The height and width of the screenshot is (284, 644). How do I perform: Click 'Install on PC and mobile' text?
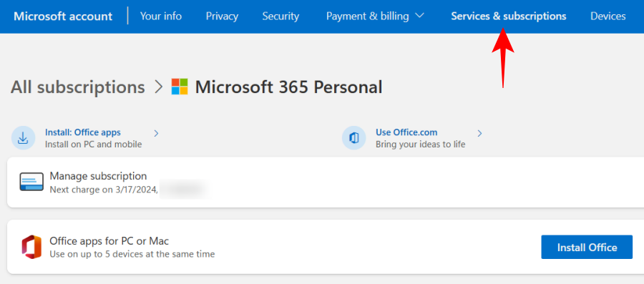(93, 145)
